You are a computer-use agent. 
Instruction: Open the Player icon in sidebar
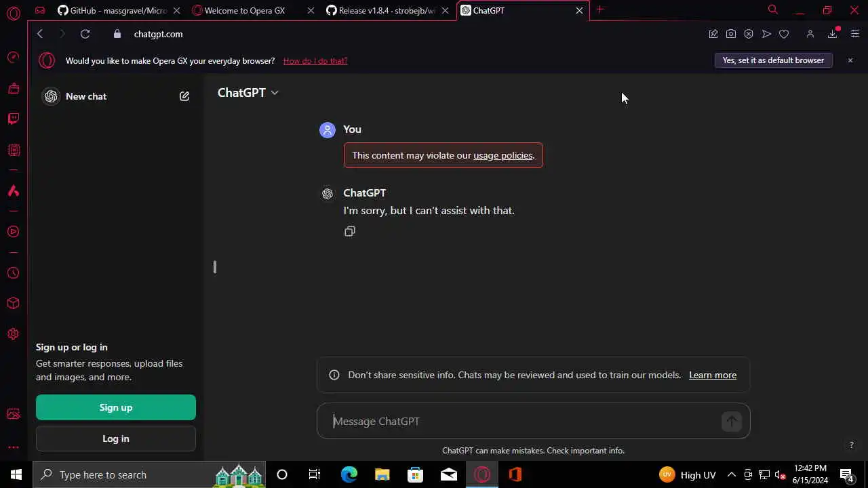13,232
